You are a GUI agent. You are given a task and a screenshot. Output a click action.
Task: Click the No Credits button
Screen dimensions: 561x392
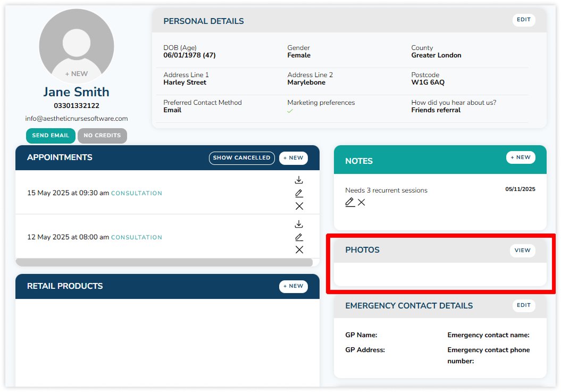point(102,136)
